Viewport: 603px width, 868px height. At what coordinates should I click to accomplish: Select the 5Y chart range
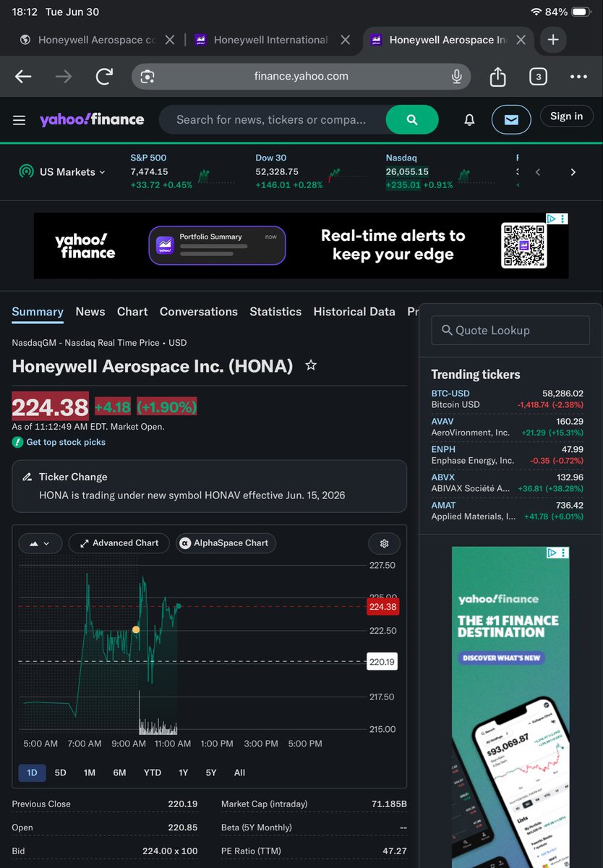[x=211, y=773]
